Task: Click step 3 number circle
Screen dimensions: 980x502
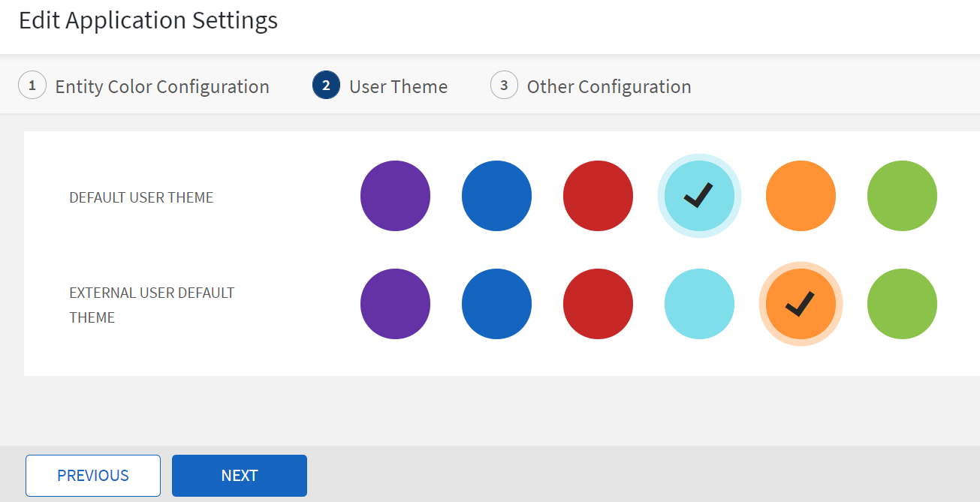Action: click(x=504, y=86)
